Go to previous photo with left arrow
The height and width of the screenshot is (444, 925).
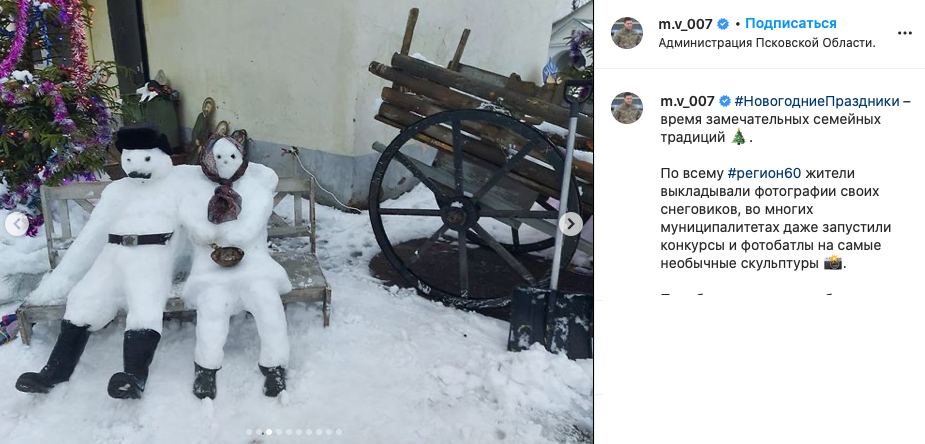click(x=17, y=224)
